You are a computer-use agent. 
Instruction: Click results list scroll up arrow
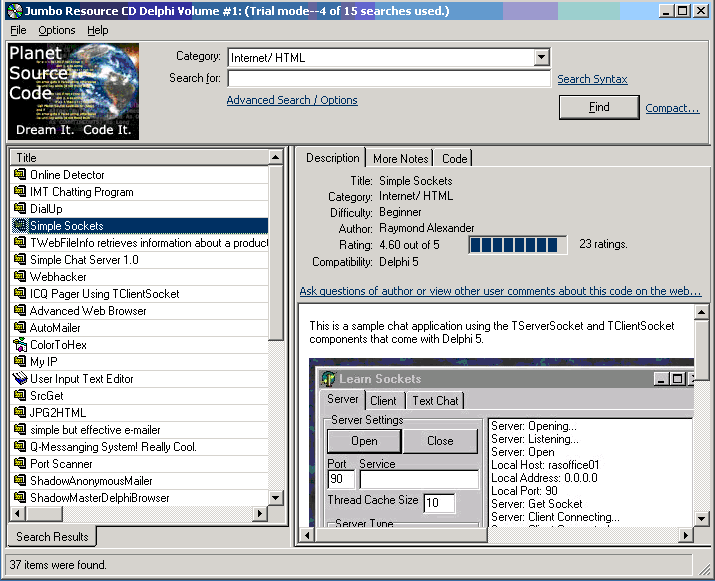tap(275, 157)
